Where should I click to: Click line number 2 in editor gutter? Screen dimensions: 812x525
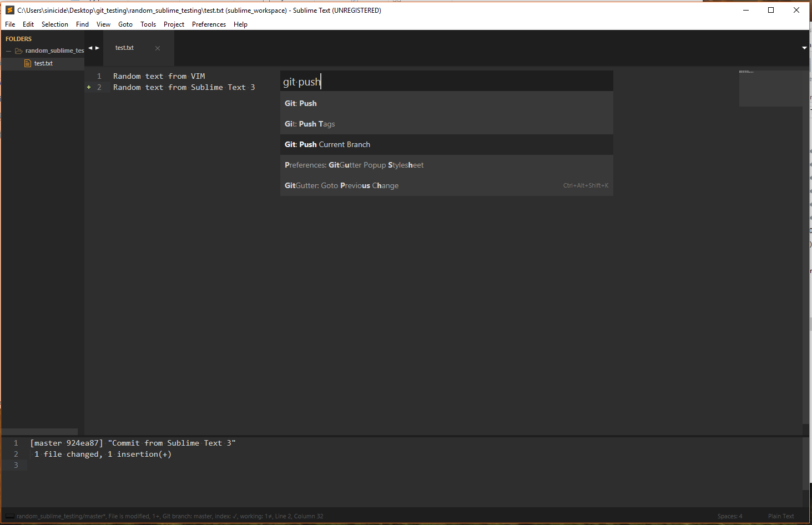click(x=99, y=87)
